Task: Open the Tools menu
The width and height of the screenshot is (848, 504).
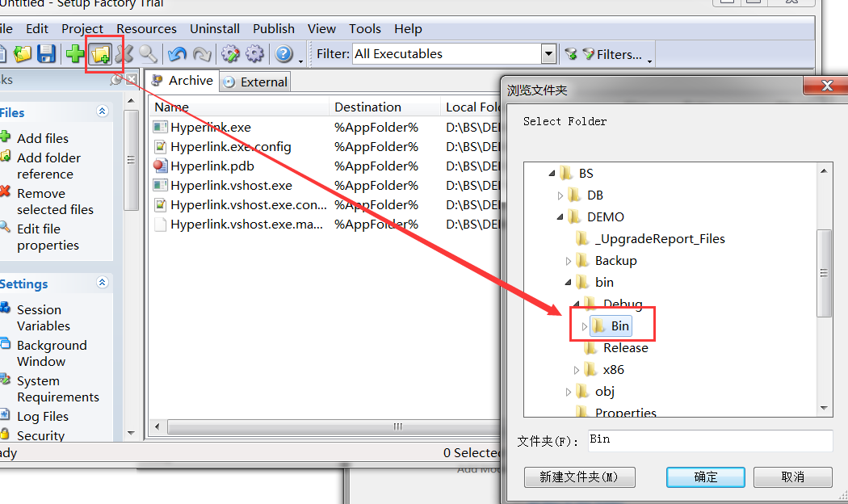Action: click(365, 28)
